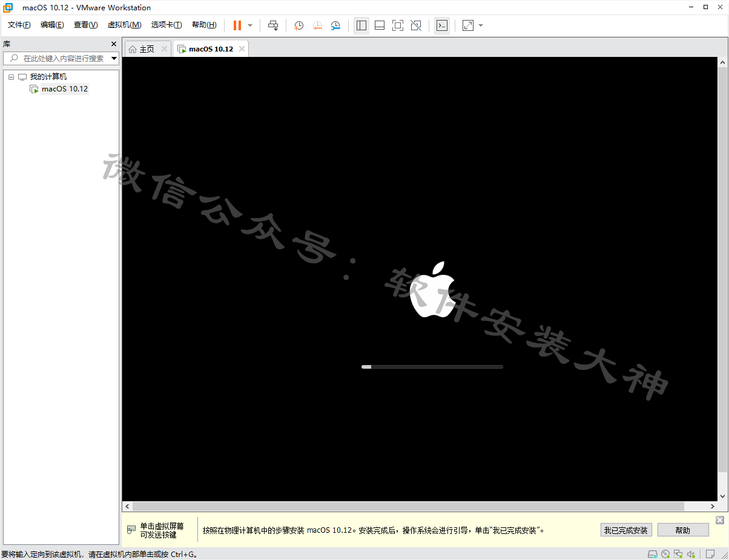Toggle the console view button
Image resolution: width=729 pixels, height=560 pixels.
(442, 25)
